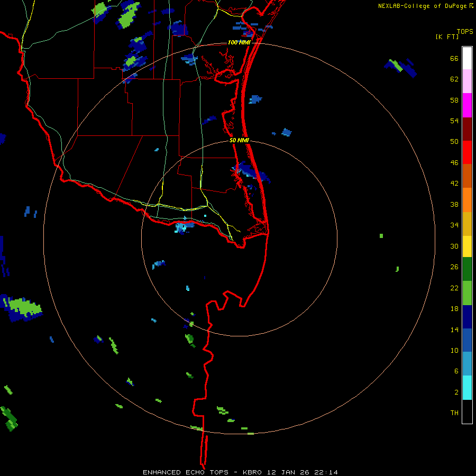The width and height of the screenshot is (476, 476).
Task: Click the '100 NMI' range ring label
Action: tap(239, 42)
